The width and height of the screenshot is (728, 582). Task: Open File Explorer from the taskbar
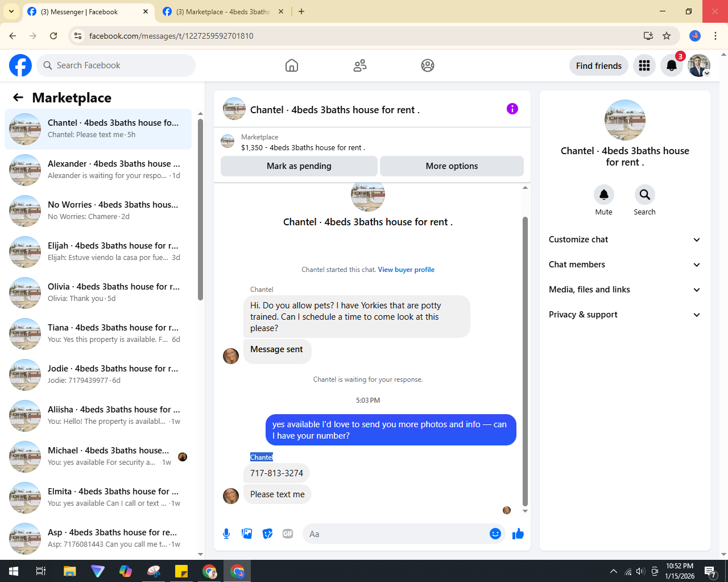click(x=69, y=571)
